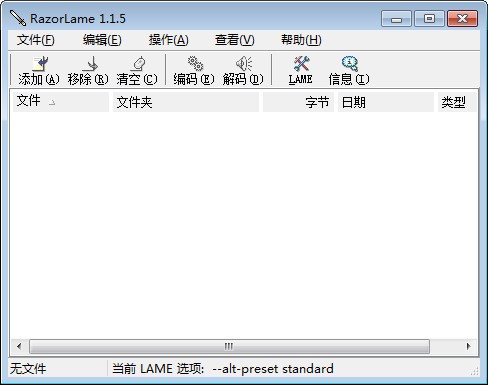Screen dimensions: 488x385
Task: Sort list by 字节 column header
Action: coord(298,102)
